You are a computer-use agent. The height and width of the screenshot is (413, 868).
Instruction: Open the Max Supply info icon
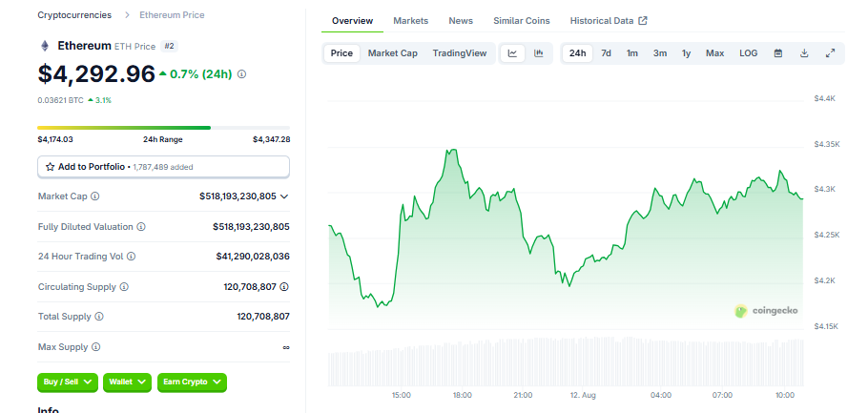95,347
